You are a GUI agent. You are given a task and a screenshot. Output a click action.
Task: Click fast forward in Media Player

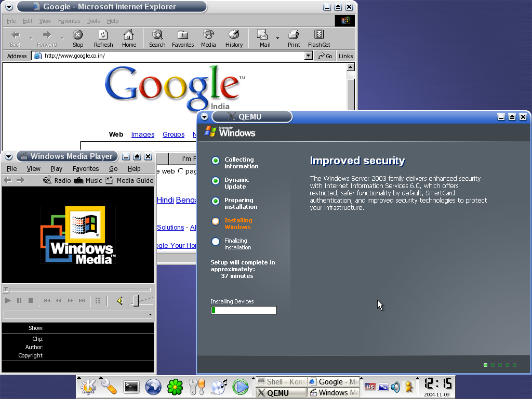pos(70,301)
